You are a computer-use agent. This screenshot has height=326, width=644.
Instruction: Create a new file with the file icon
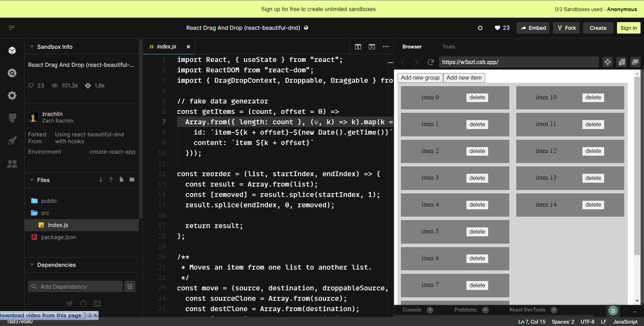122,179
